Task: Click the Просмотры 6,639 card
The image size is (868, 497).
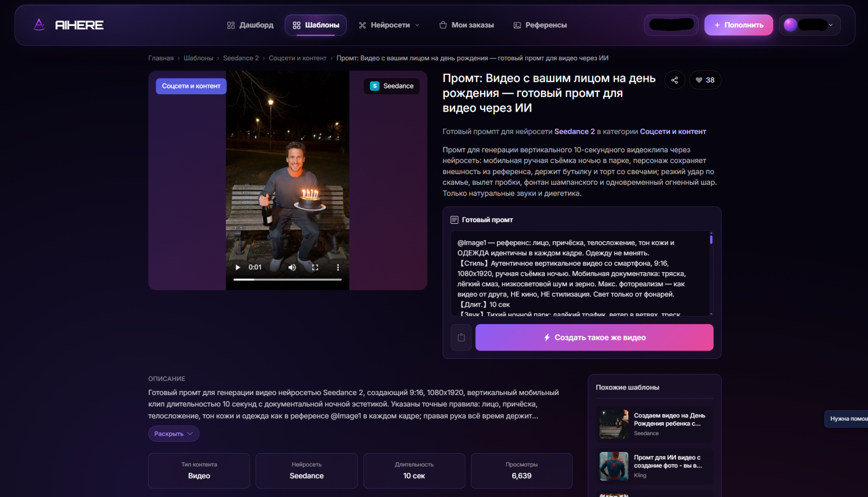Action: [x=522, y=471]
